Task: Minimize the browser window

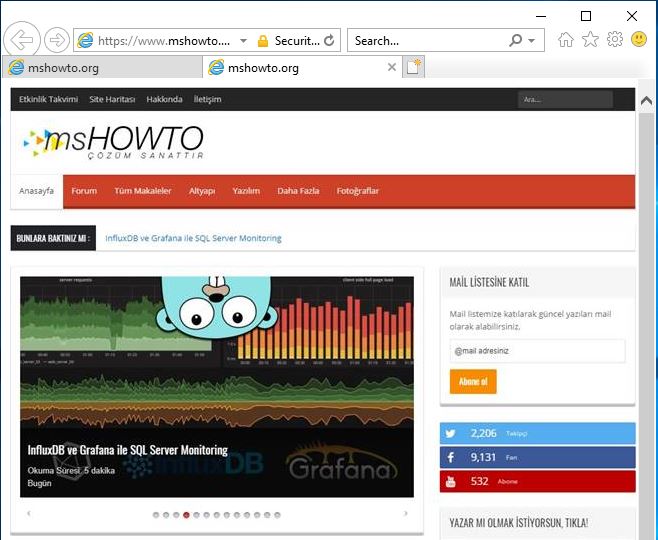Action: pyautogui.click(x=541, y=16)
